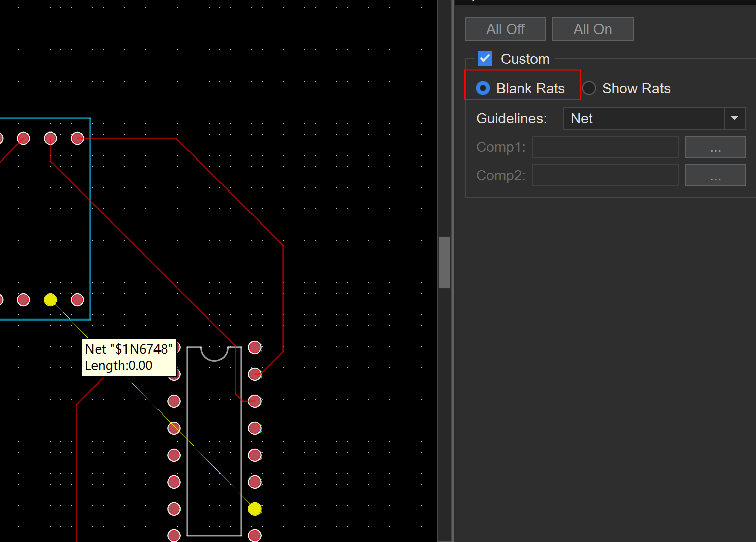Click the IC's top-right pad
756x542 pixels.
[x=255, y=347]
